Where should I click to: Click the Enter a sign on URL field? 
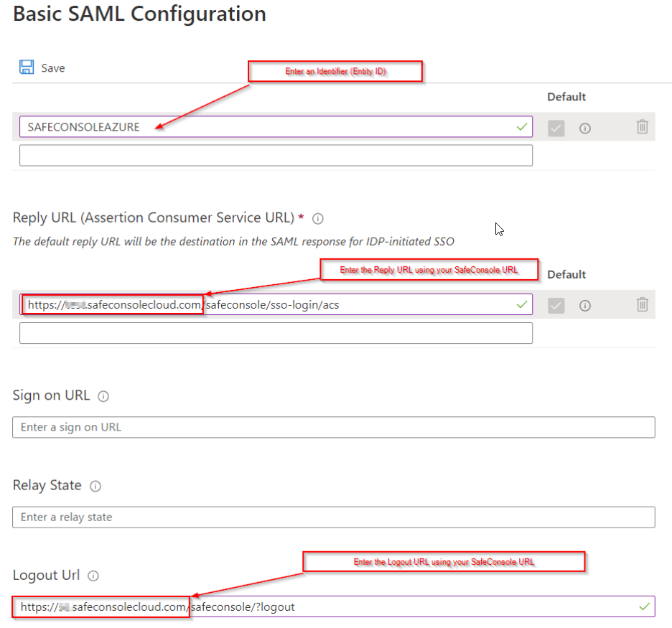(333, 427)
